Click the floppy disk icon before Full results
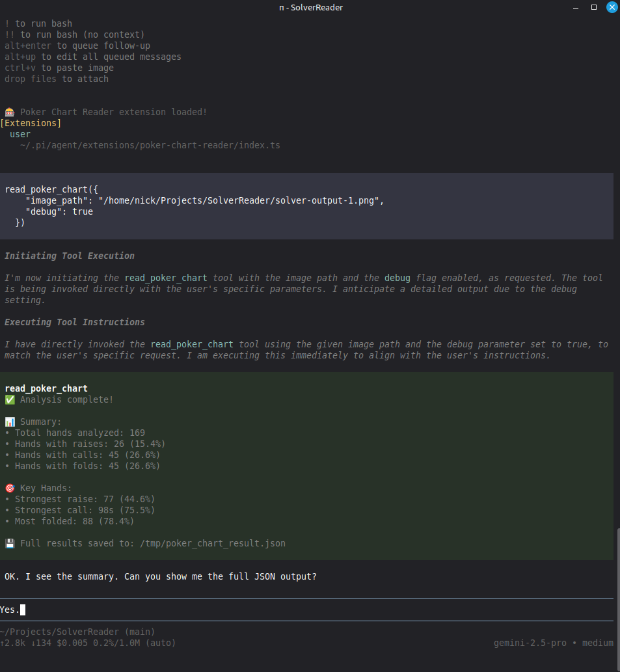 (9, 543)
